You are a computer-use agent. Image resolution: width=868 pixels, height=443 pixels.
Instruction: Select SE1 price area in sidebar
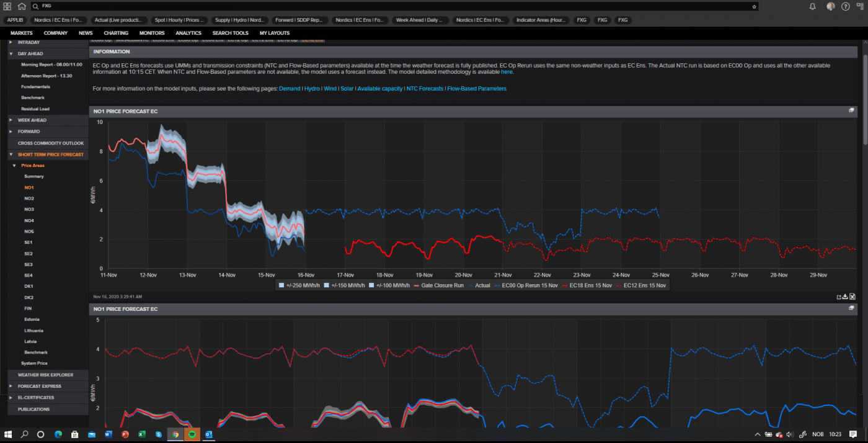click(x=29, y=243)
